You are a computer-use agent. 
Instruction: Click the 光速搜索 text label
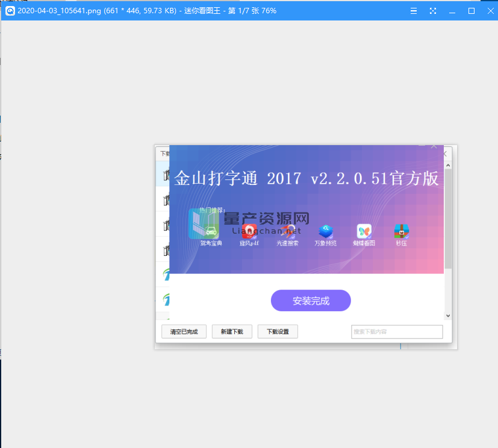(287, 243)
